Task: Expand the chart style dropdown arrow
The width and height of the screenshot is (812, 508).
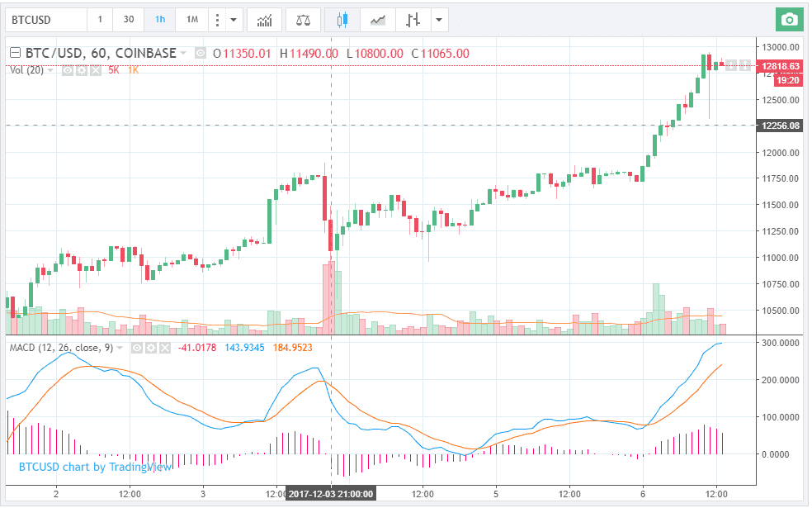Action: point(439,20)
